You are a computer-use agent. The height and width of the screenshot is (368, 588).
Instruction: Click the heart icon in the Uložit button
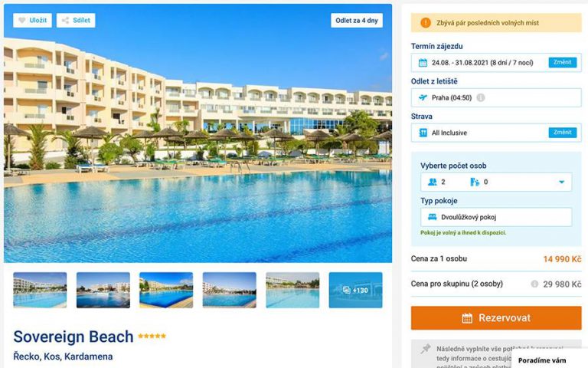(x=22, y=20)
